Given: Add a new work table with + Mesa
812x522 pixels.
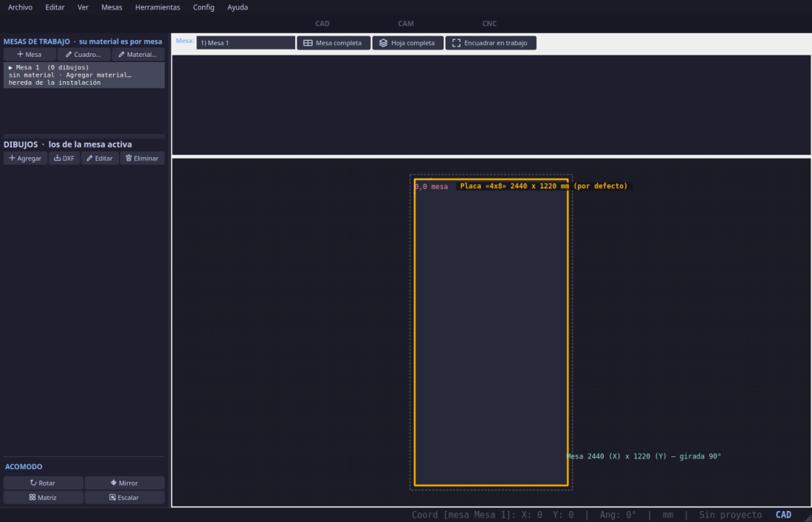Looking at the screenshot, I should click(30, 55).
